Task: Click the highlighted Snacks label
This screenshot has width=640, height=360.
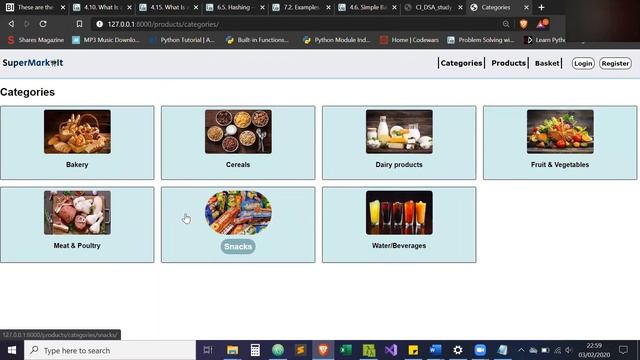Action: click(x=238, y=247)
